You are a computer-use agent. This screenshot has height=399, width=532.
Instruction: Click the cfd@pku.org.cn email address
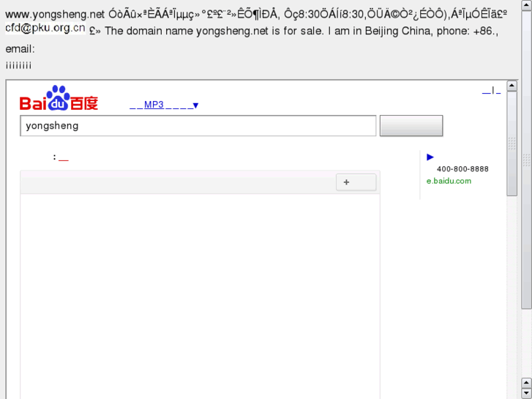(x=45, y=28)
